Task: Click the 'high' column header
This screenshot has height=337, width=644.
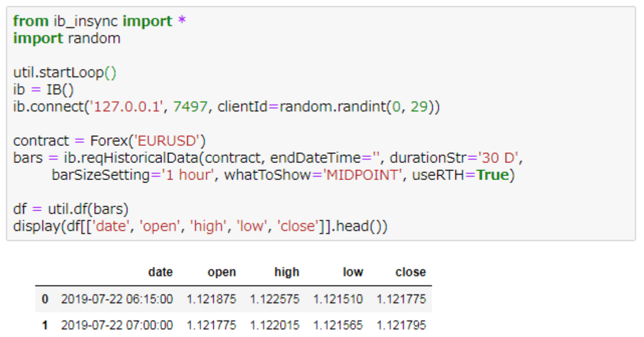Action: click(287, 272)
